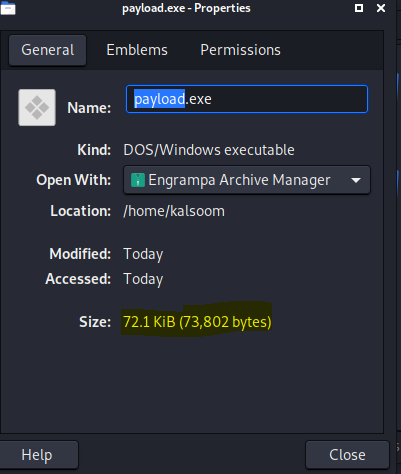Click the Close button at the bottom

pos(347,455)
